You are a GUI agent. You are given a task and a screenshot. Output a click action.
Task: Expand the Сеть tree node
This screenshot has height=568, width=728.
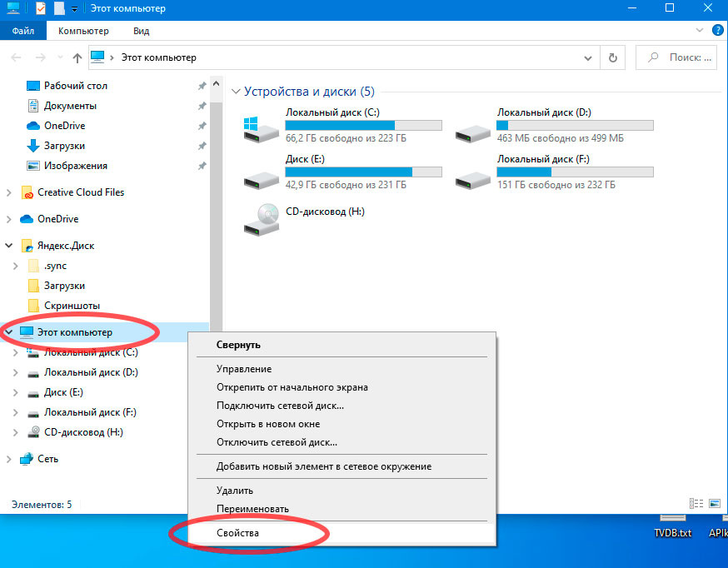9,459
